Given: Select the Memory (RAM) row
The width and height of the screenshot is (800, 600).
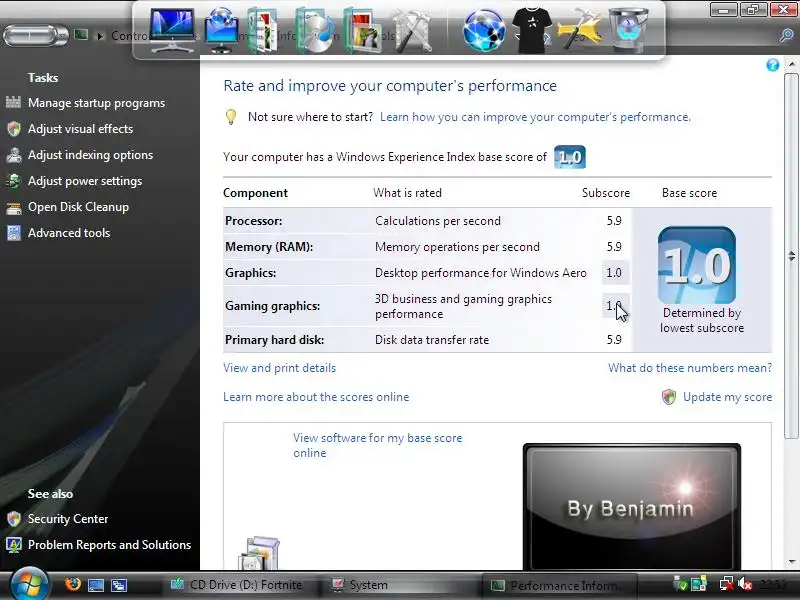Looking at the screenshot, I should point(427,247).
